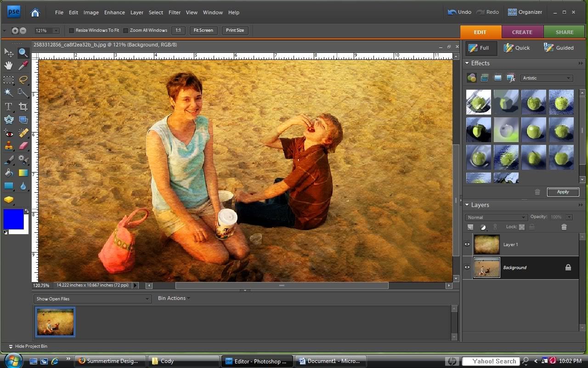
Task: Switch to Quick edit mode
Action: click(517, 48)
